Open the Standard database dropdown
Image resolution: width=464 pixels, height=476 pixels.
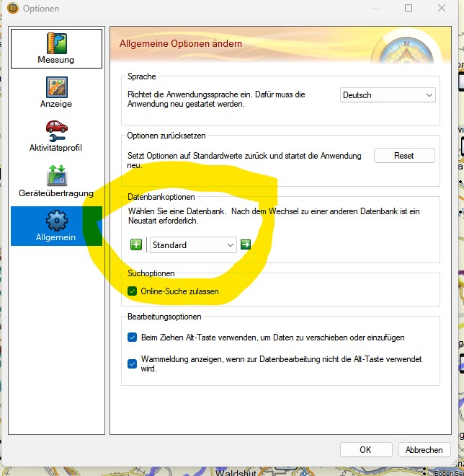click(x=193, y=245)
